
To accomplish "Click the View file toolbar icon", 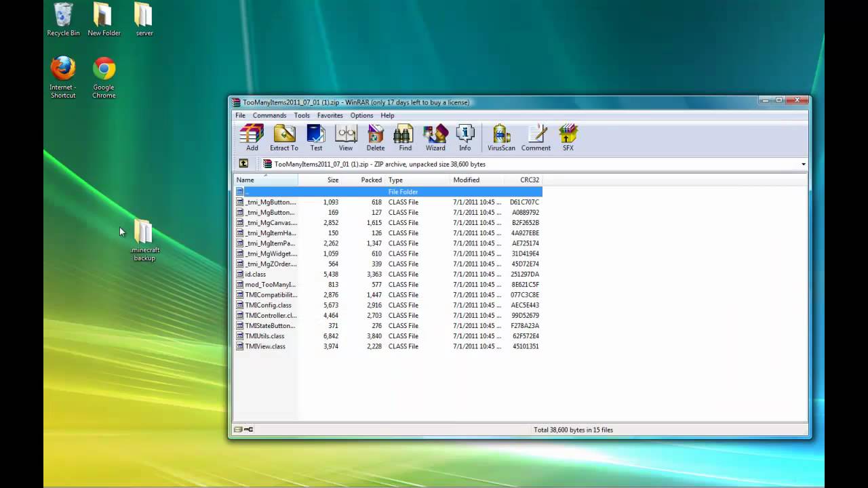I will tap(346, 138).
